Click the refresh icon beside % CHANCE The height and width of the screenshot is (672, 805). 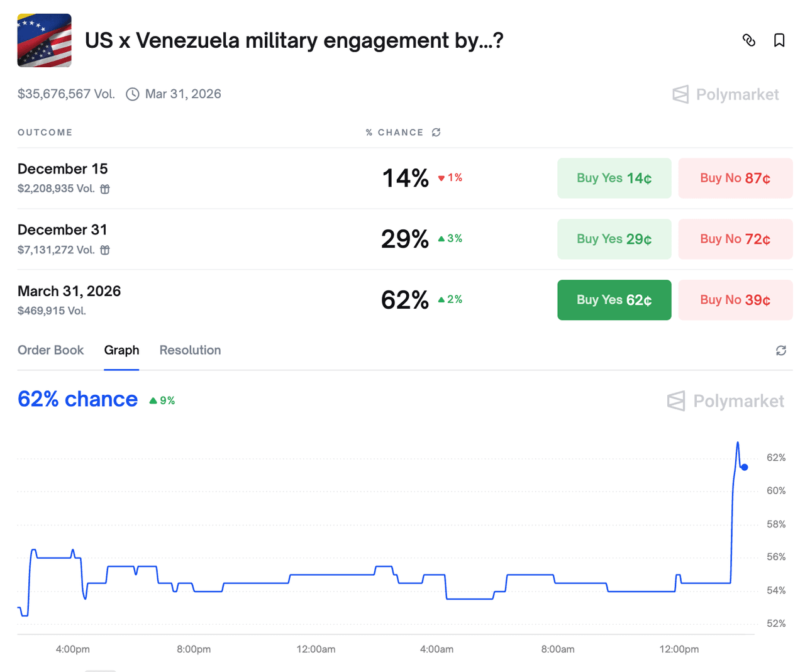point(436,132)
